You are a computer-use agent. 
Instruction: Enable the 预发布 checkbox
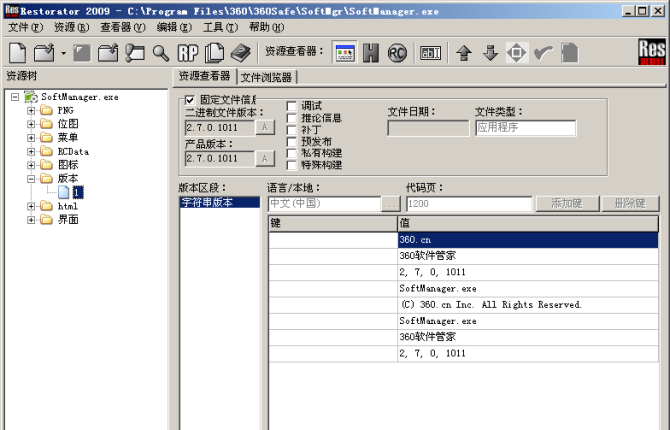click(292, 141)
